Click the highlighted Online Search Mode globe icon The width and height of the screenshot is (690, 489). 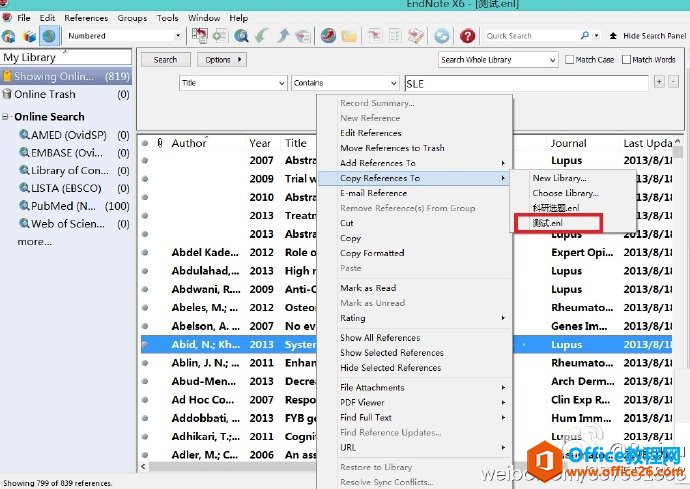(49, 36)
